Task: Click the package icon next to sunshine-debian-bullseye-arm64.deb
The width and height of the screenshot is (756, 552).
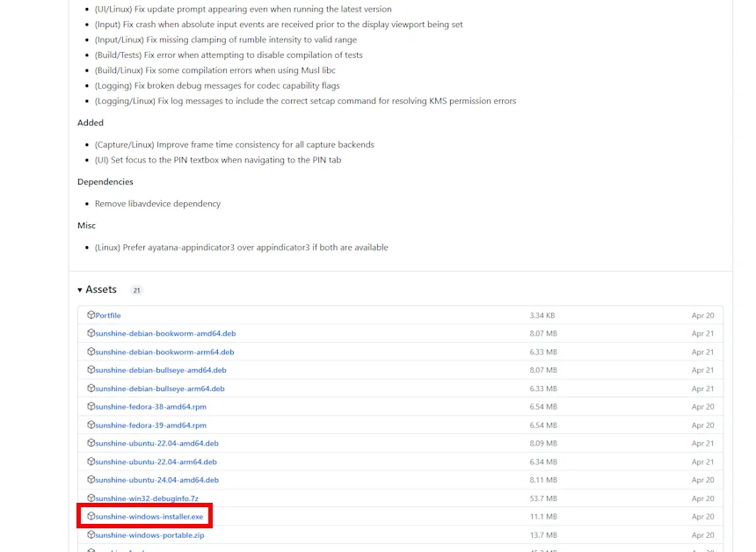Action: coord(91,389)
